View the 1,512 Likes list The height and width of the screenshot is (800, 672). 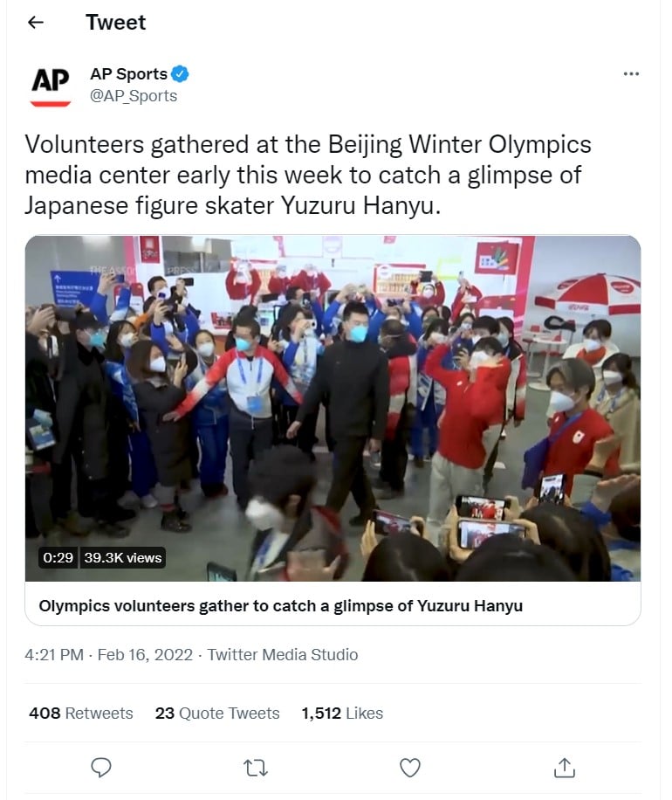pos(342,713)
